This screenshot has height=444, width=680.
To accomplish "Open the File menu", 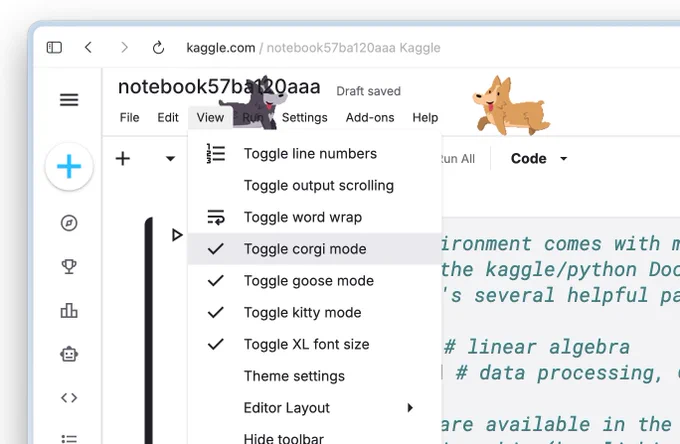I will click(x=129, y=118).
